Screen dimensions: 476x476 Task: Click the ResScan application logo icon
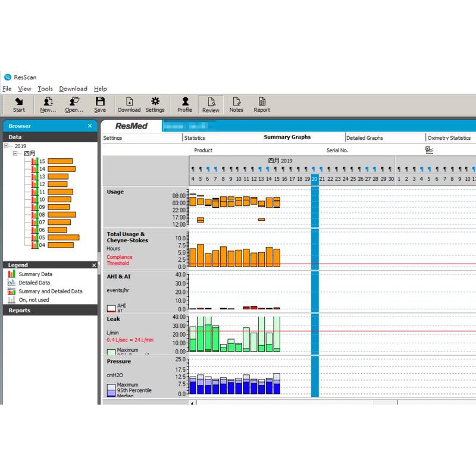click(8, 77)
